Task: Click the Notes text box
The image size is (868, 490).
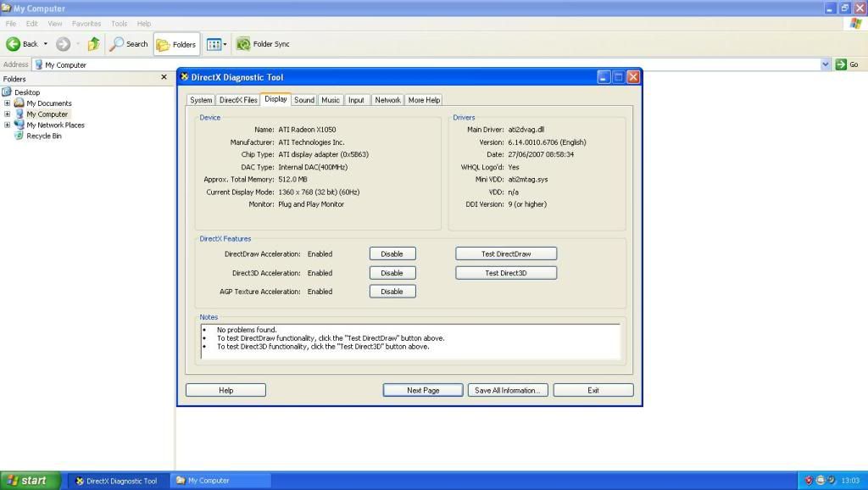Action: coord(410,342)
